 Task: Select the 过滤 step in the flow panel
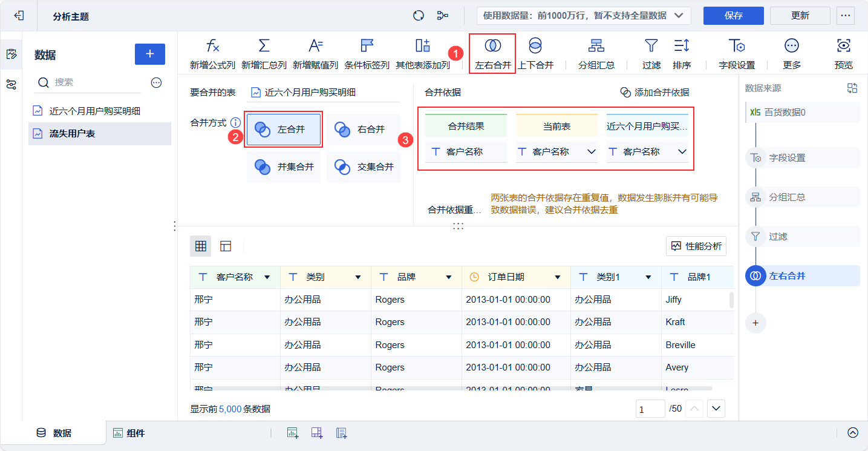(803, 237)
